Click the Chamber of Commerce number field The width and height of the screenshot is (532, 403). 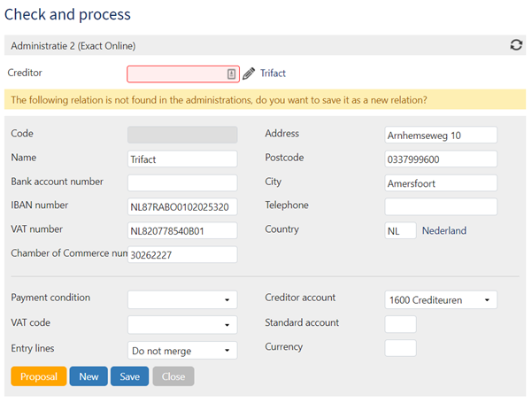click(182, 254)
